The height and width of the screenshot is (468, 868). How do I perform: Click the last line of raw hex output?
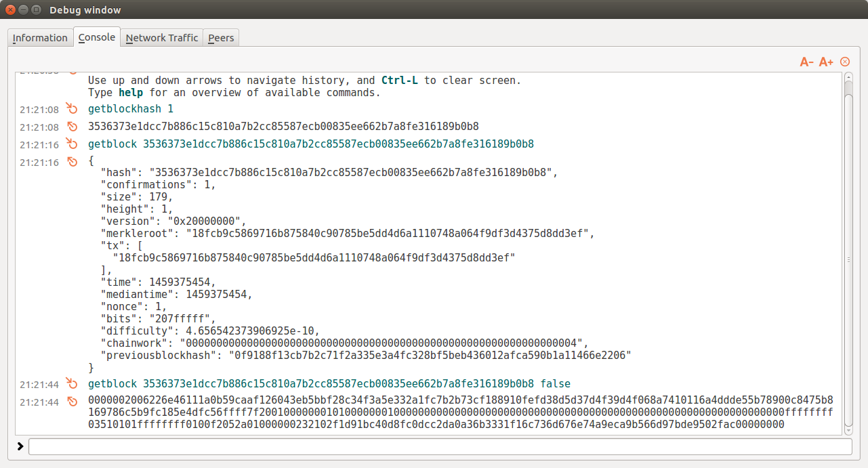tap(436, 425)
